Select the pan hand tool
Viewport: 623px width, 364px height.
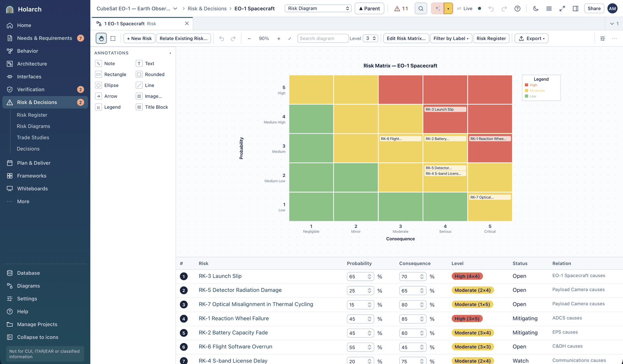[101, 38]
